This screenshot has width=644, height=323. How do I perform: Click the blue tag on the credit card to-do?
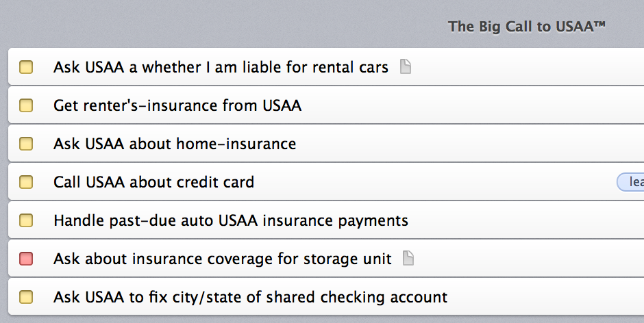click(x=631, y=182)
